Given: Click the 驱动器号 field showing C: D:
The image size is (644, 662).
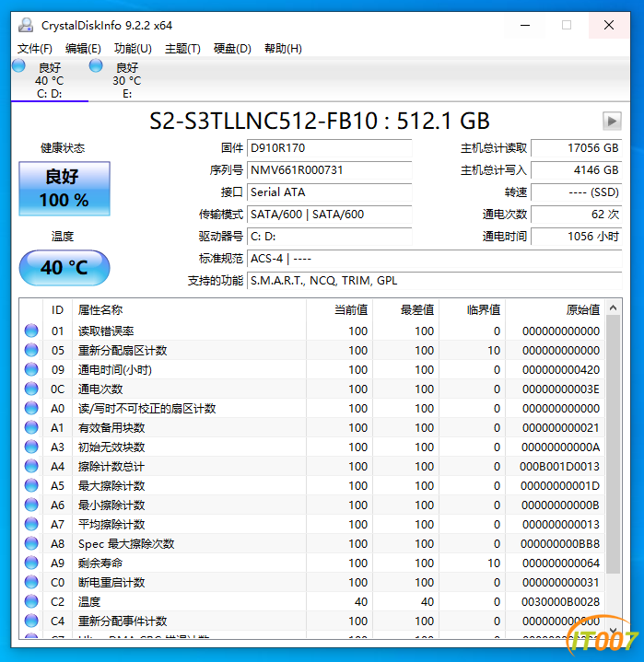Looking at the screenshot, I should (x=329, y=237).
